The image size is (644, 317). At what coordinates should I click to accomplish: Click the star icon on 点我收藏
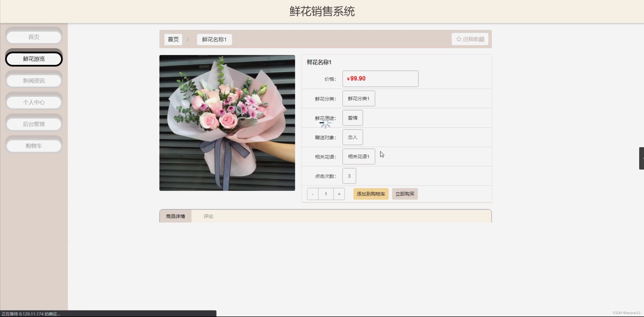point(459,39)
